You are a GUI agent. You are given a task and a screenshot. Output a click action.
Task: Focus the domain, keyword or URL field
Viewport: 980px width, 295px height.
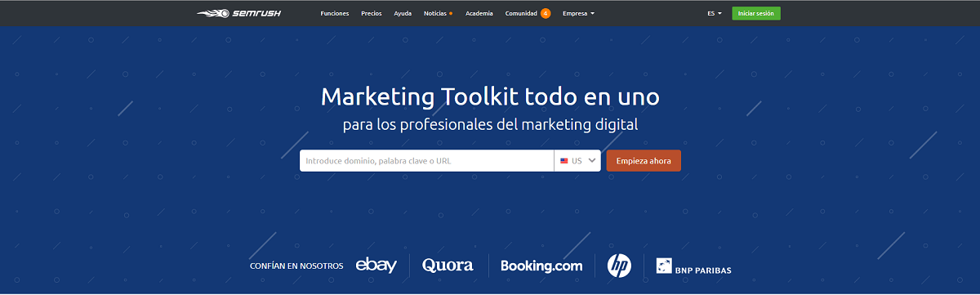(426, 161)
